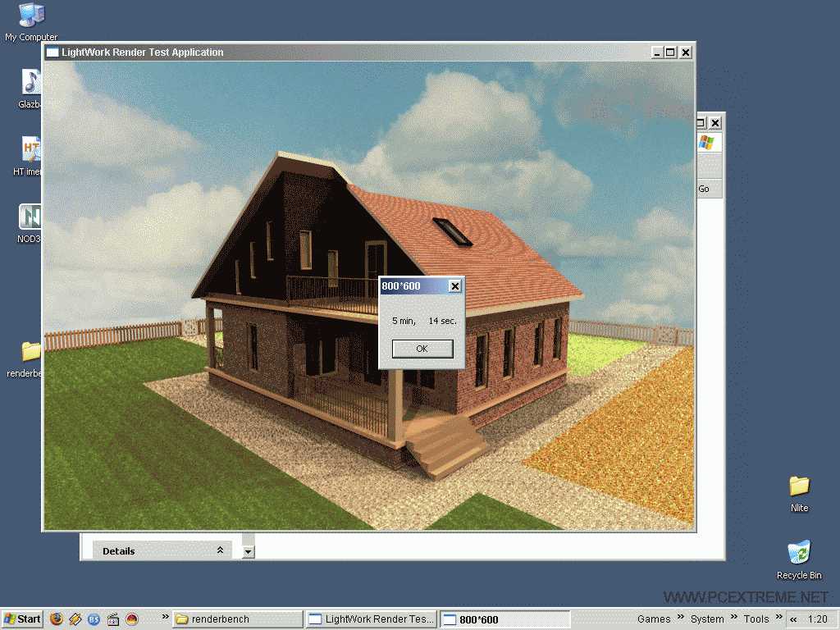
Task: Click the calendar-like quick launch icon
Action: [x=113, y=619]
